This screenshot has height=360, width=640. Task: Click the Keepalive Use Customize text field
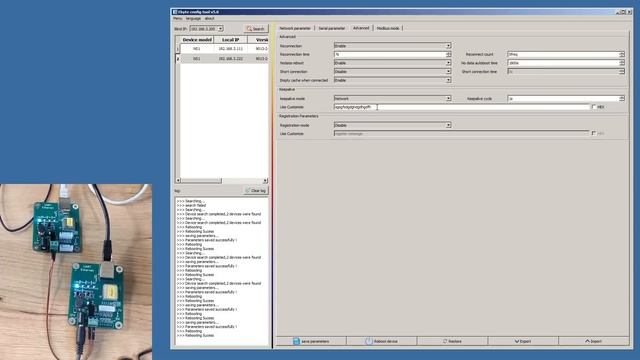pyautogui.click(x=462, y=107)
